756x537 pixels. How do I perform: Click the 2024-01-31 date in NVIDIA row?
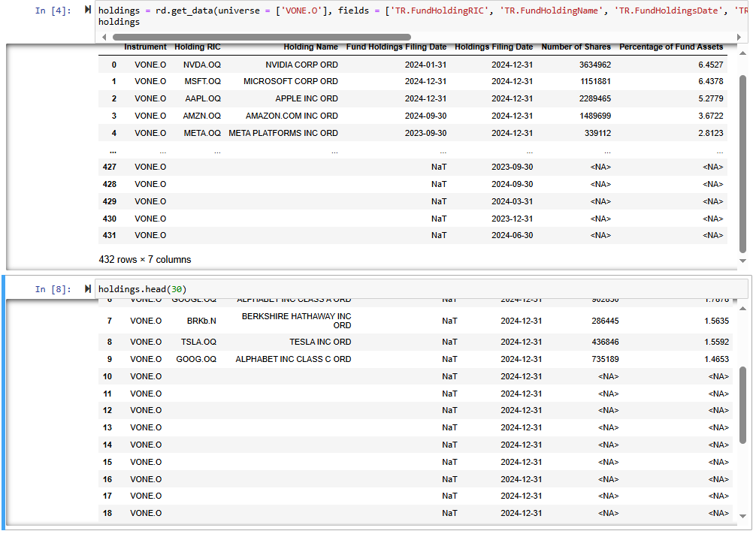[425, 65]
